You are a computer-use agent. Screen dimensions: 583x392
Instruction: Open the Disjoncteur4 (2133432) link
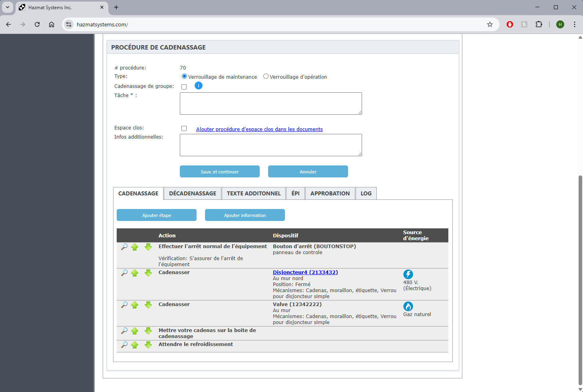tap(305, 272)
